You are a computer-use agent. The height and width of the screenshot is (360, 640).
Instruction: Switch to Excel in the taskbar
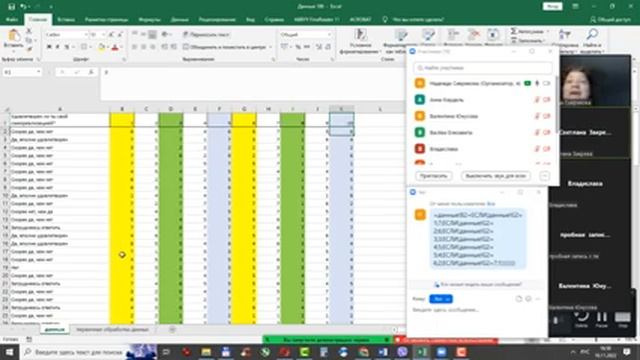click(422, 352)
